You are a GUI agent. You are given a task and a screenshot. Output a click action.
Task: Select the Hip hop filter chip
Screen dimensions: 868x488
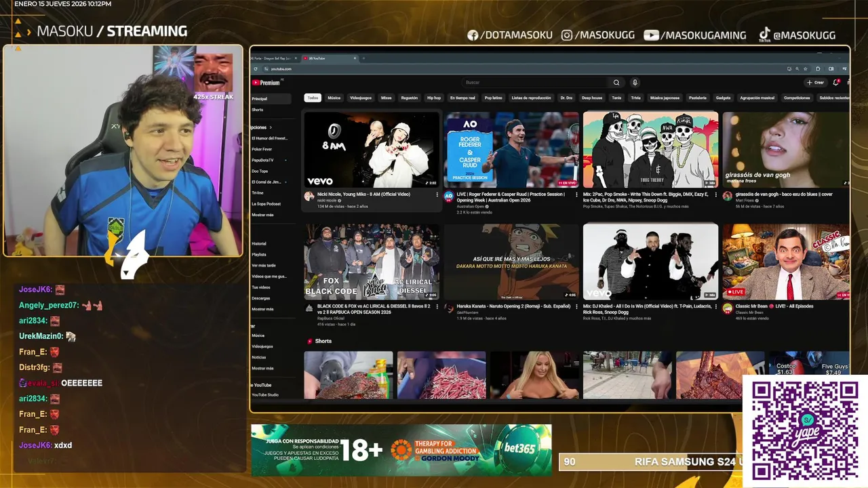(x=434, y=98)
